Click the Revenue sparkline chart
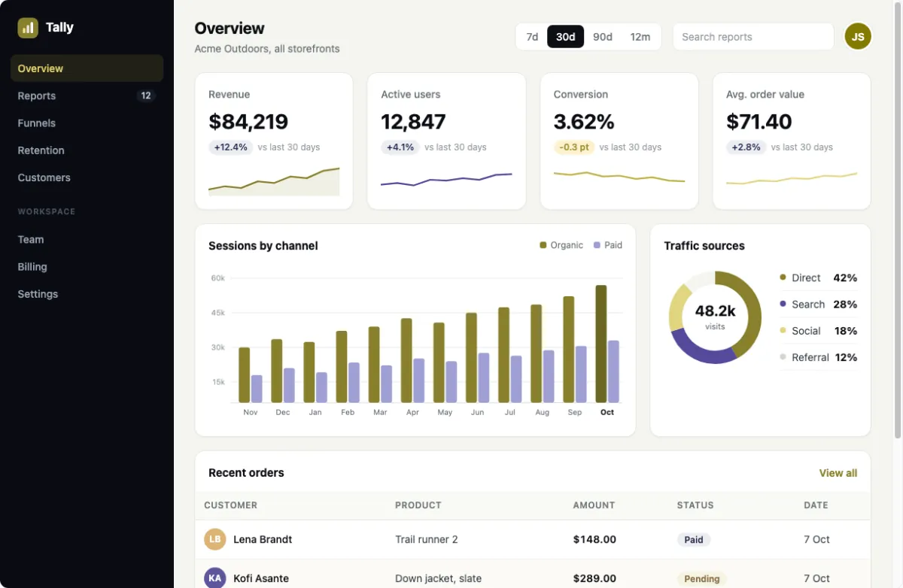 click(x=274, y=181)
